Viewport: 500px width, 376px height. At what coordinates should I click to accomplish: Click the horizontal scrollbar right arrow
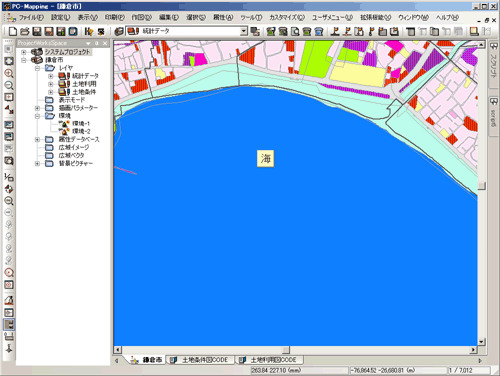click(x=473, y=350)
